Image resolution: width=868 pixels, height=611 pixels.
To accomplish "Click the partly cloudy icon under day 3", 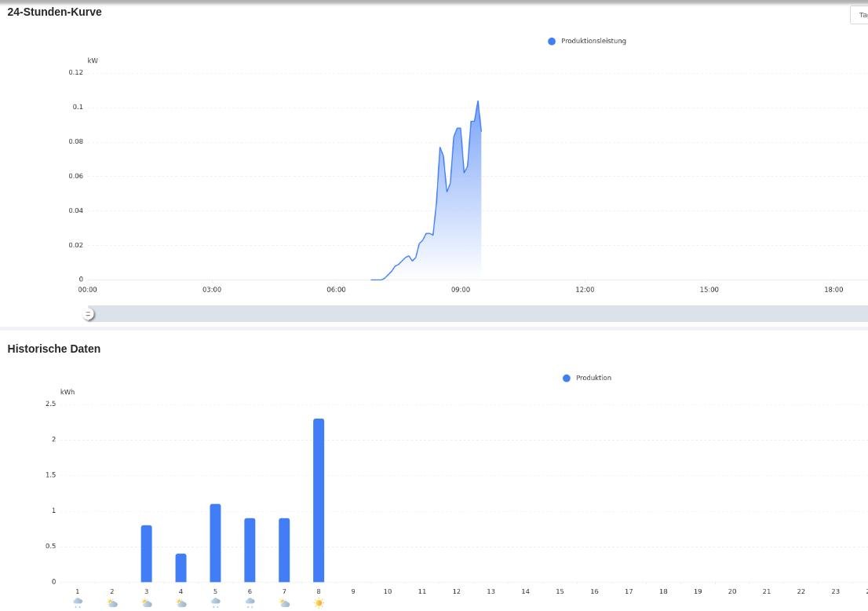I will [x=147, y=603].
